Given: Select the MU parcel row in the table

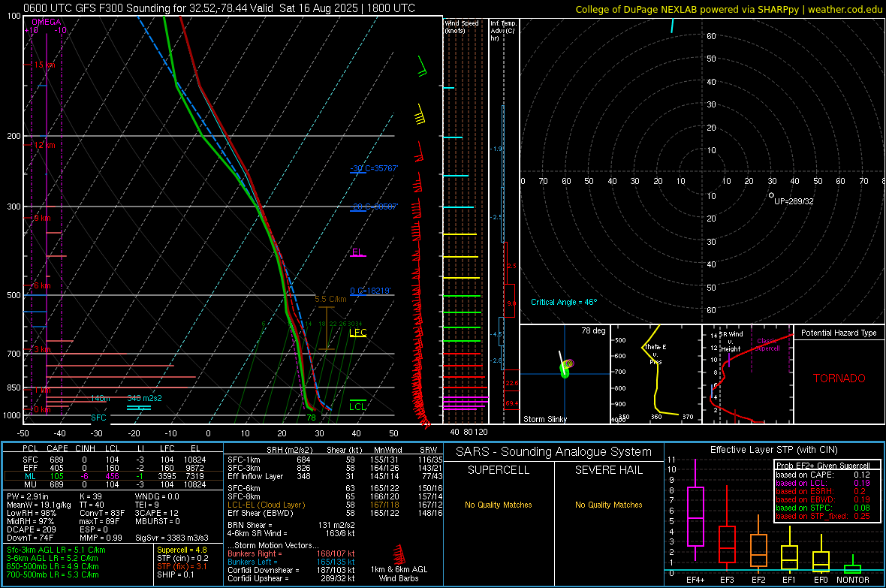Looking at the screenshot, I should coord(113,484).
